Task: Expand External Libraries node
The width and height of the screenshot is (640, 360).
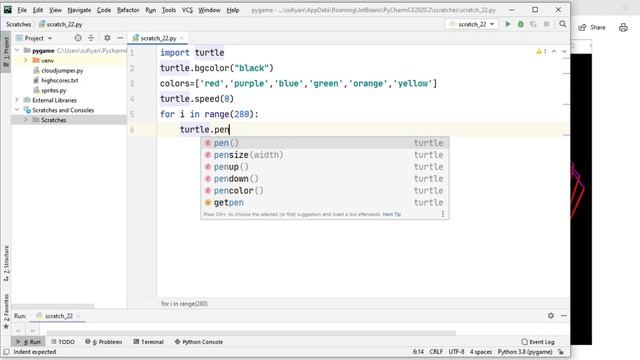Action: (17, 100)
